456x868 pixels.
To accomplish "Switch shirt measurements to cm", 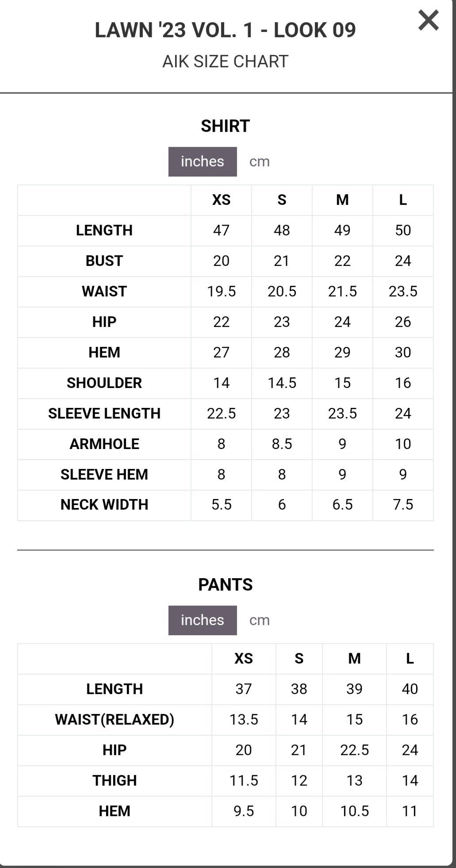I will pos(259,161).
